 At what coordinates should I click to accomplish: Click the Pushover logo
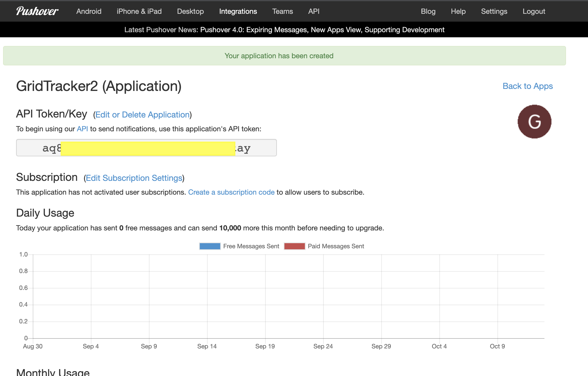37,11
